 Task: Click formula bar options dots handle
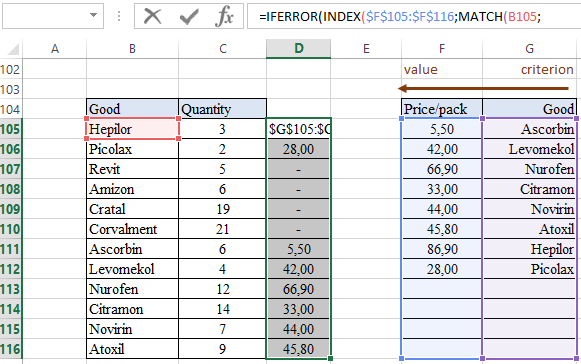(x=119, y=16)
